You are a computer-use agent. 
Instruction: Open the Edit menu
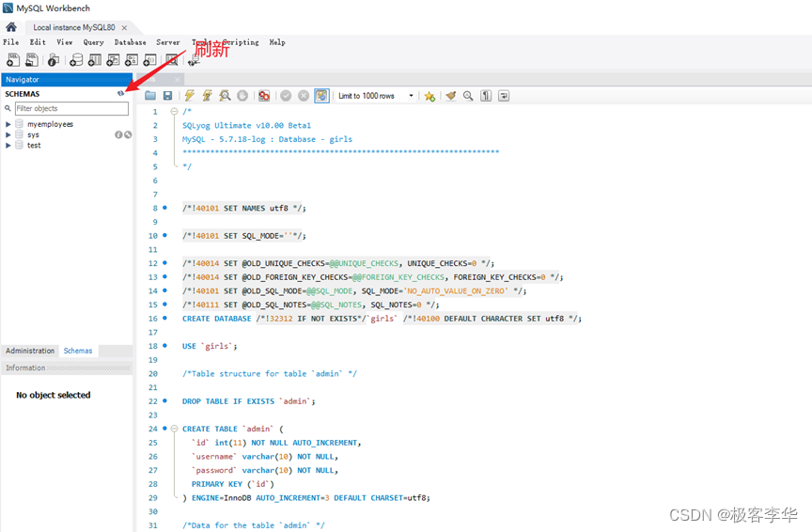pyautogui.click(x=38, y=42)
